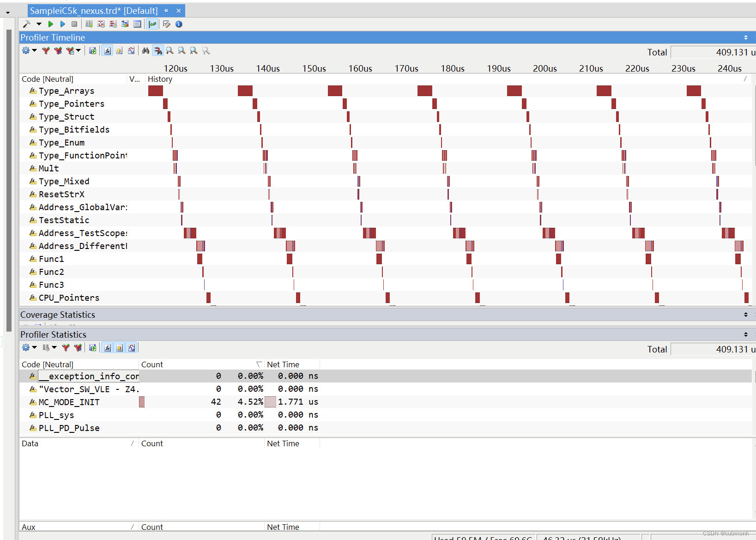Open the list view with green arrow icon

pos(89,24)
